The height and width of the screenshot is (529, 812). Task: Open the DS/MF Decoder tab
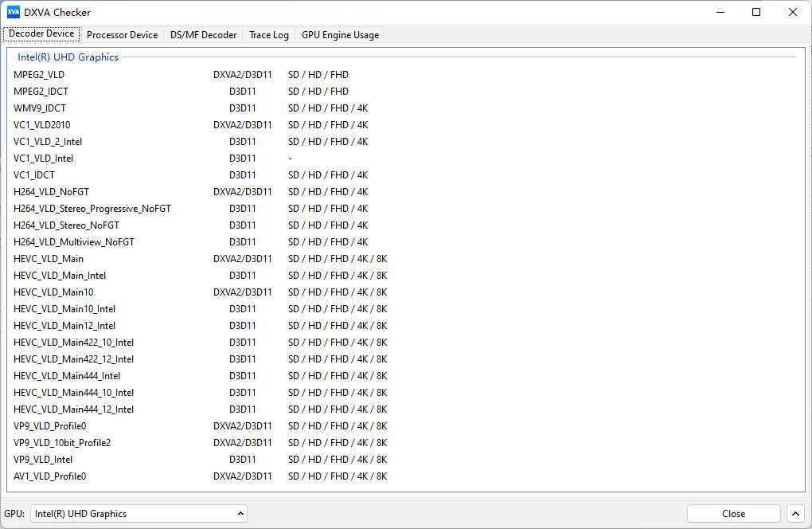coord(204,35)
